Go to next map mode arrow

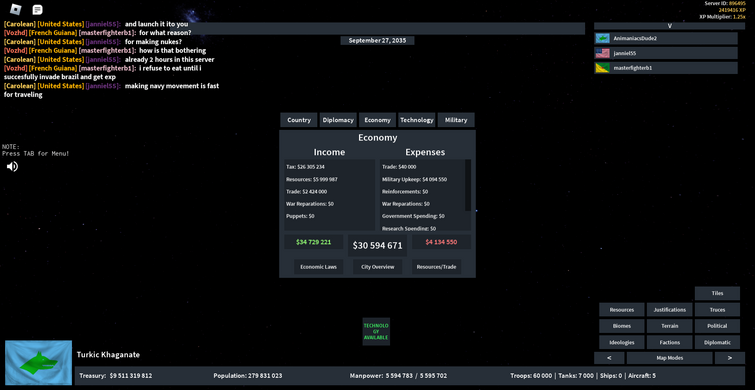coord(729,358)
